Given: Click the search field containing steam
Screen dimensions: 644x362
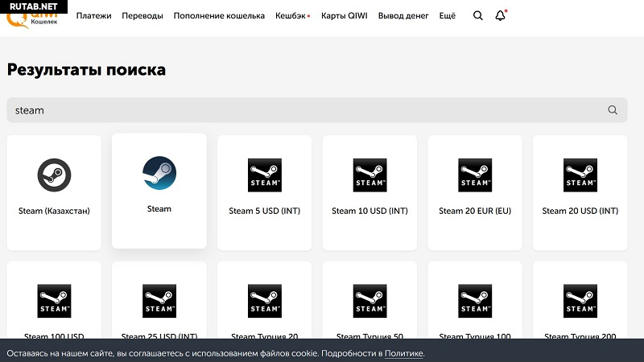Looking at the screenshot, I should coord(306,110).
